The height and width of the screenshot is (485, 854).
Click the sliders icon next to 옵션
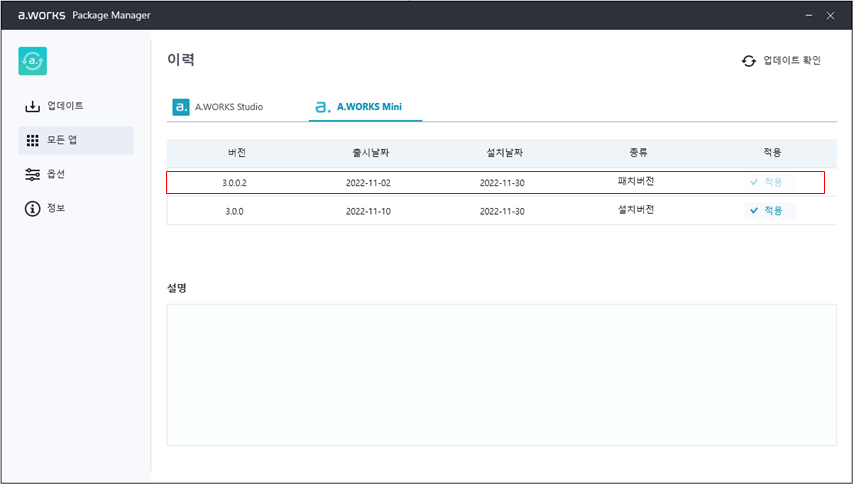tap(33, 174)
